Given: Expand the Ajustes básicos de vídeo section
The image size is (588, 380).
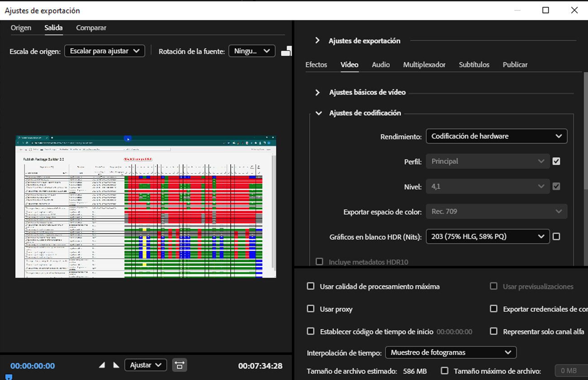Looking at the screenshot, I should coord(317,92).
